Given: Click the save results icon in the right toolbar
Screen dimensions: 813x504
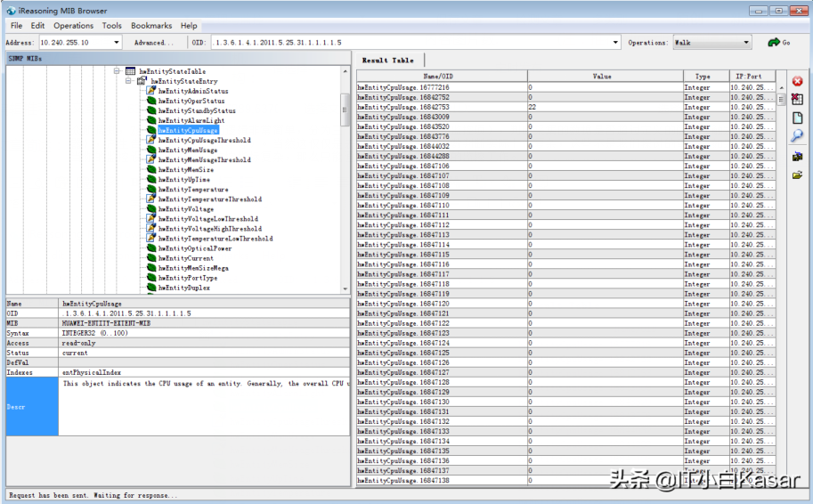Looking at the screenshot, I should (797, 156).
